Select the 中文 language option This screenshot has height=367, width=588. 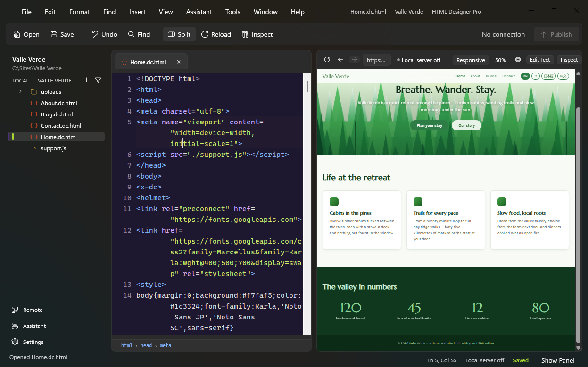[563, 76]
